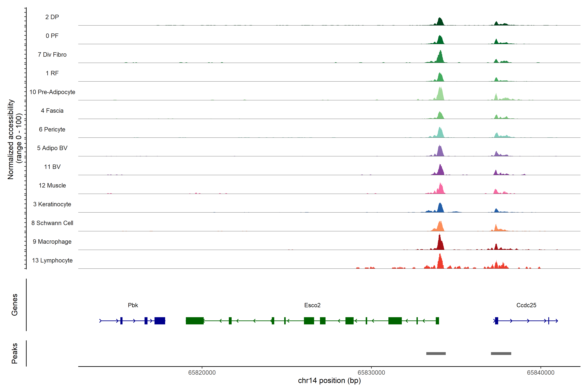
Task: Click the Ccdc25 gene label
Action: [526, 305]
